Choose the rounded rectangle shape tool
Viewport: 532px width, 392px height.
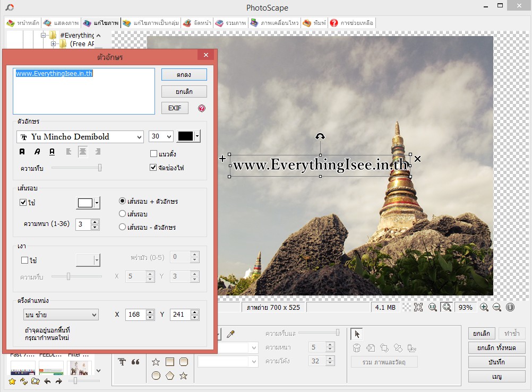[x=184, y=362]
